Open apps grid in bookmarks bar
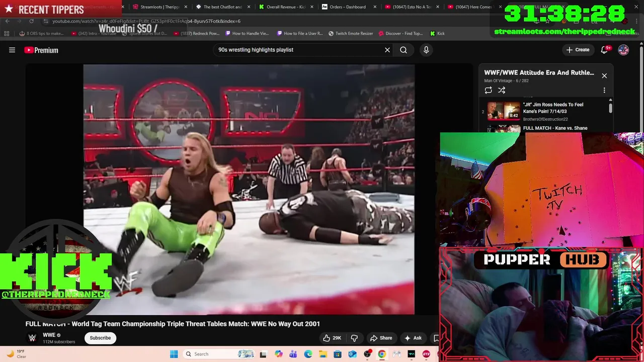This screenshot has height=362, width=644. [x=7, y=33]
